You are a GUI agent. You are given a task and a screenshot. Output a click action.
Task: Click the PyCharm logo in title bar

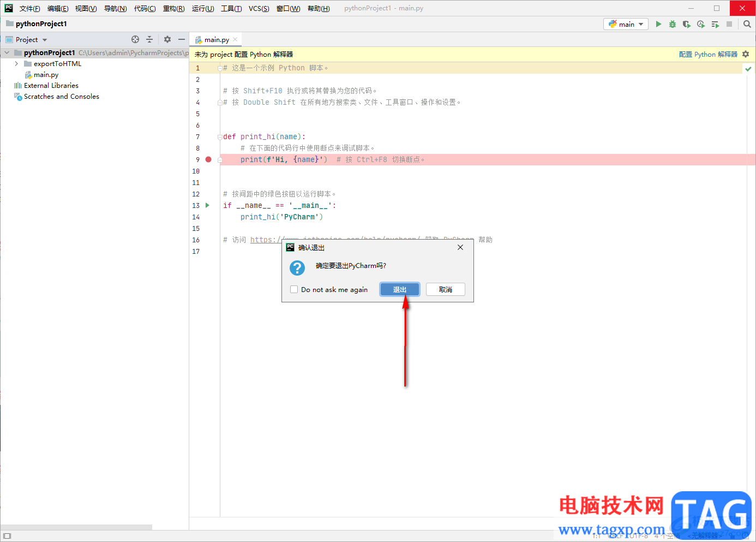pos(9,8)
